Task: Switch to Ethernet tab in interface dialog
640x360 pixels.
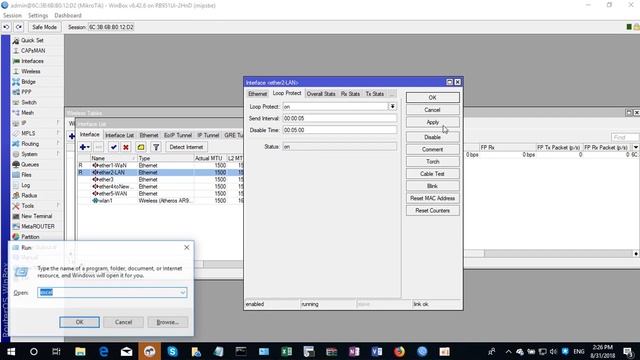Action: [x=258, y=94]
